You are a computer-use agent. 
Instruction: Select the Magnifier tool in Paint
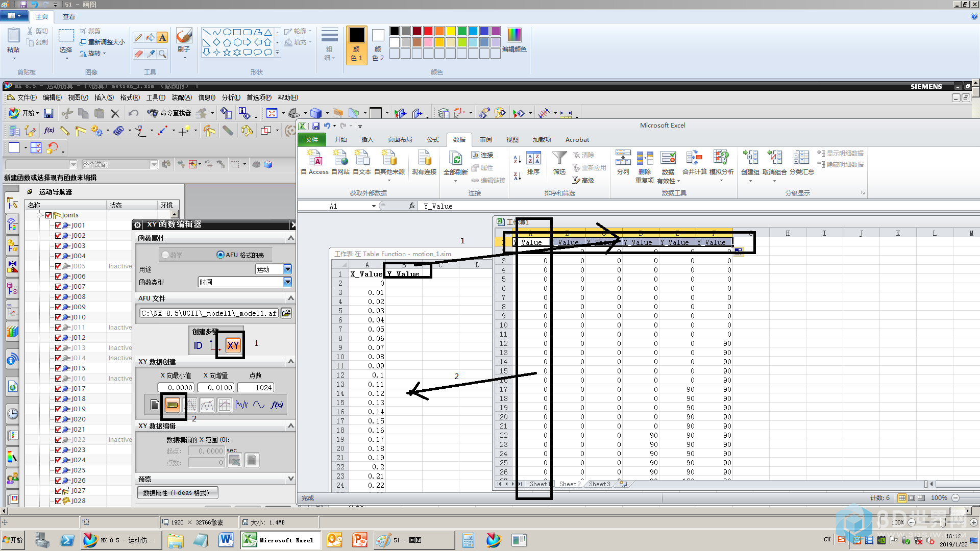coord(162,53)
